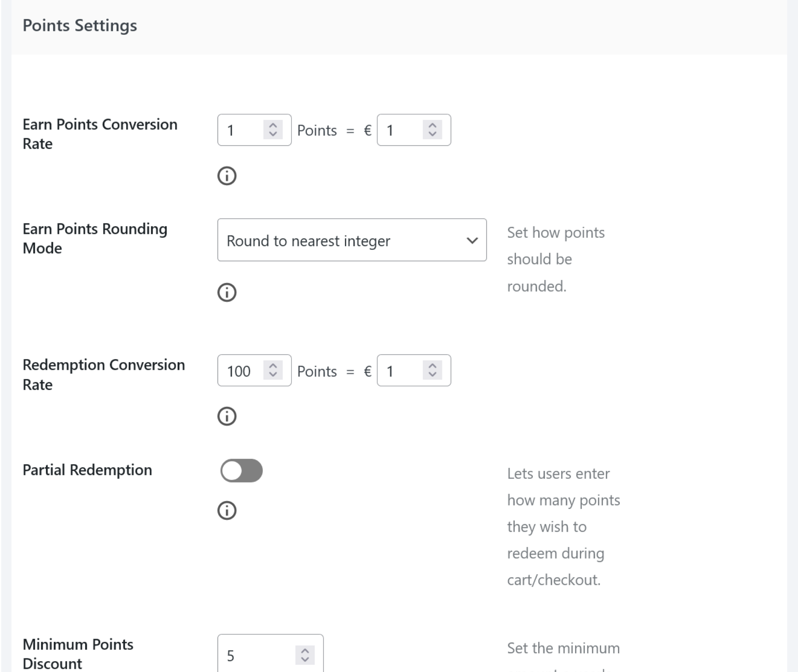Click the Partial Redemption label
Screen dimensions: 798x672
(x=87, y=470)
